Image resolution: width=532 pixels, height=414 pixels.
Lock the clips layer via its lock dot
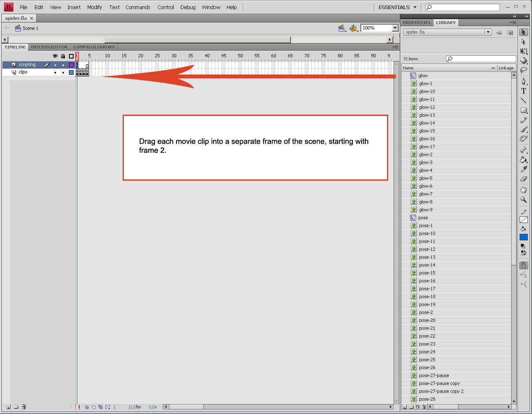pyautogui.click(x=63, y=72)
